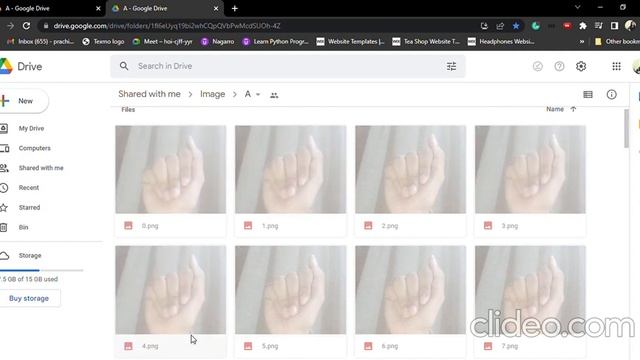This screenshot has height=360, width=640.
Task: Select 4.png thumbnail
Action: click(171, 290)
